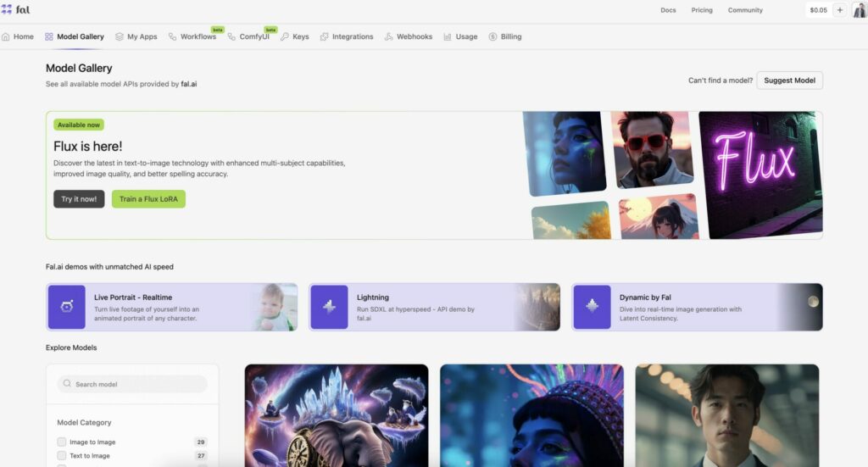Click the Suggest Model button

click(789, 81)
